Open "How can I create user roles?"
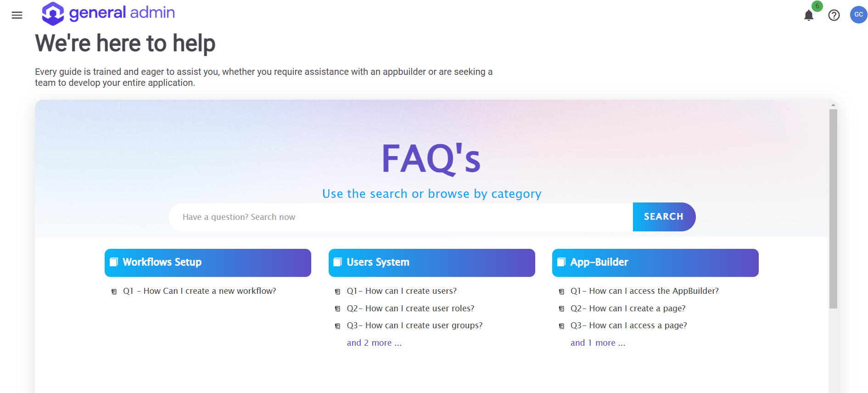 click(410, 309)
